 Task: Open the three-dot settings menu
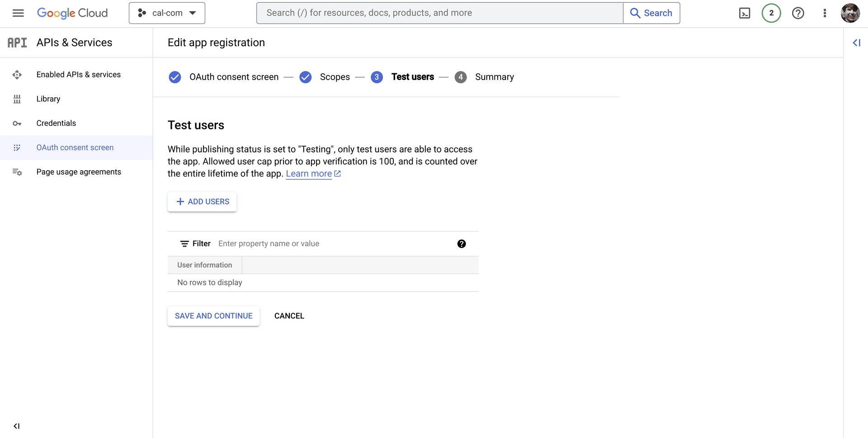[x=825, y=13]
